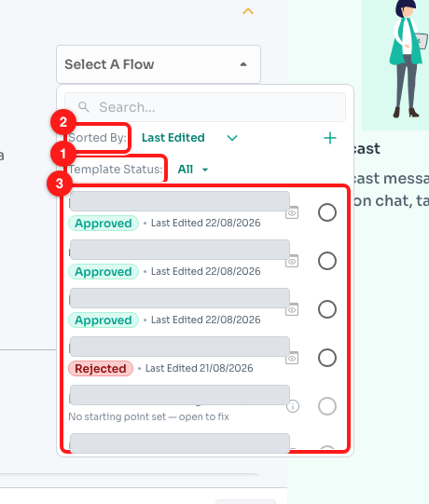The width and height of the screenshot is (429, 504).
Task: Select the first Approved flow radio button
Action: tap(327, 212)
